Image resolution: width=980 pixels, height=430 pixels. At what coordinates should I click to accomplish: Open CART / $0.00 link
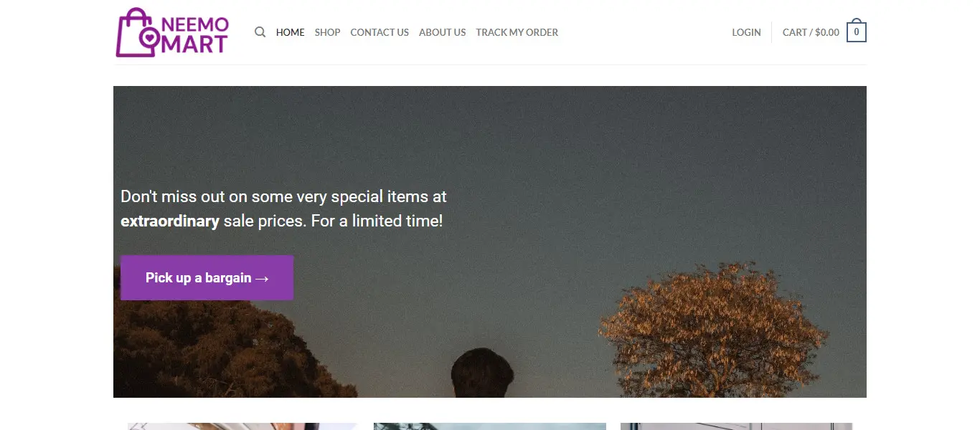pyautogui.click(x=811, y=32)
